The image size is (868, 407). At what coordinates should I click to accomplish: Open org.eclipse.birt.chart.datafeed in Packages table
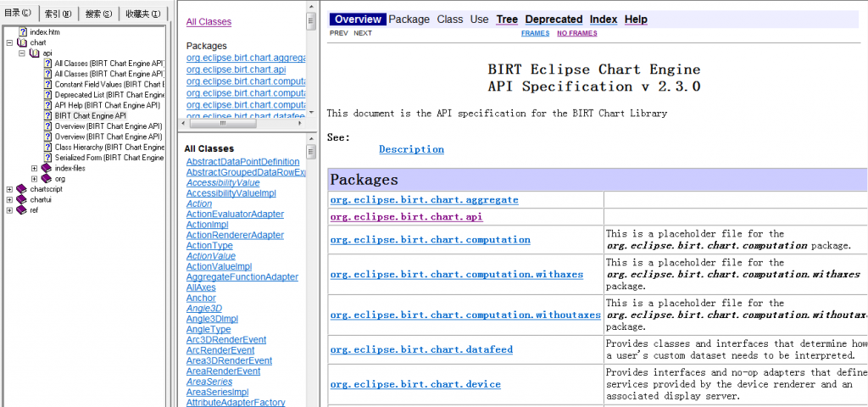[421, 349]
